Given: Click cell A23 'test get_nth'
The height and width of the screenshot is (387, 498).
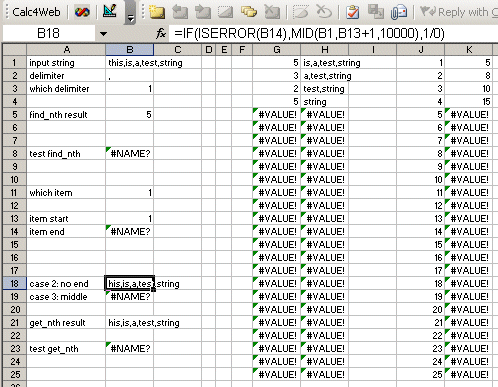Looking at the screenshot, I should (x=66, y=349).
